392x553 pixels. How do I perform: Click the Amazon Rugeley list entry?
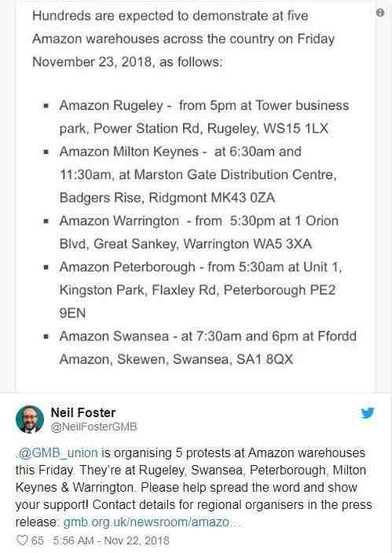pos(204,117)
